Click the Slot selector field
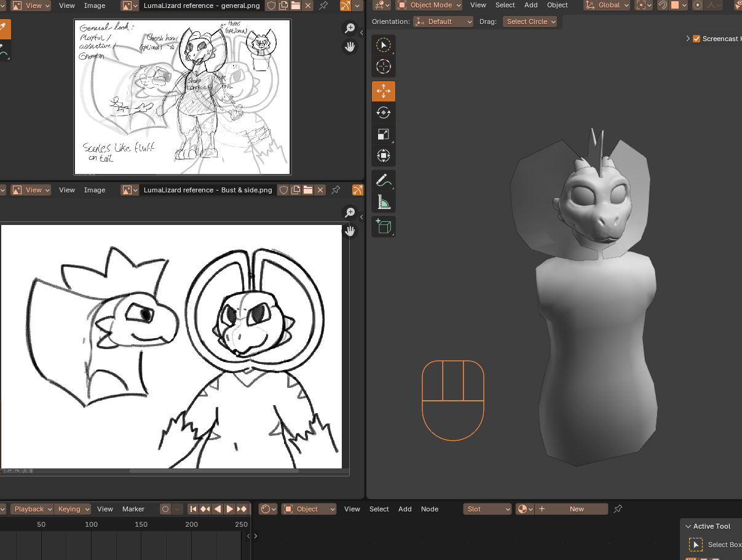Image resolution: width=742 pixels, height=560 pixels. (x=487, y=509)
